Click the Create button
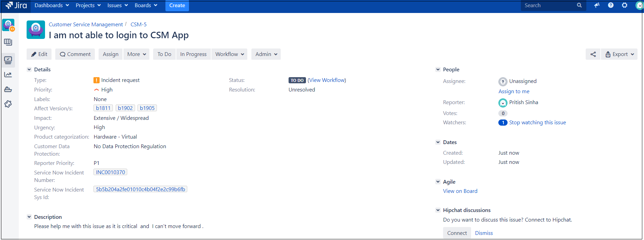644x240 pixels. click(177, 5)
